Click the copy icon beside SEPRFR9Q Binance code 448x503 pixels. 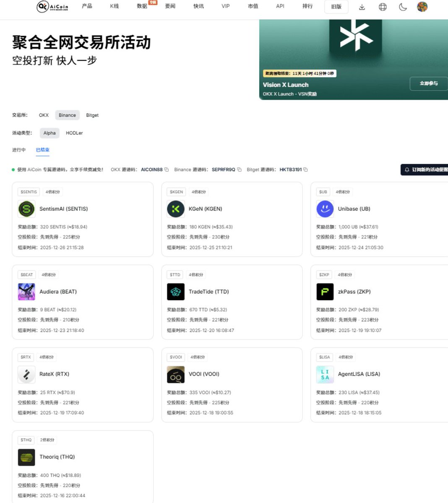(x=239, y=169)
